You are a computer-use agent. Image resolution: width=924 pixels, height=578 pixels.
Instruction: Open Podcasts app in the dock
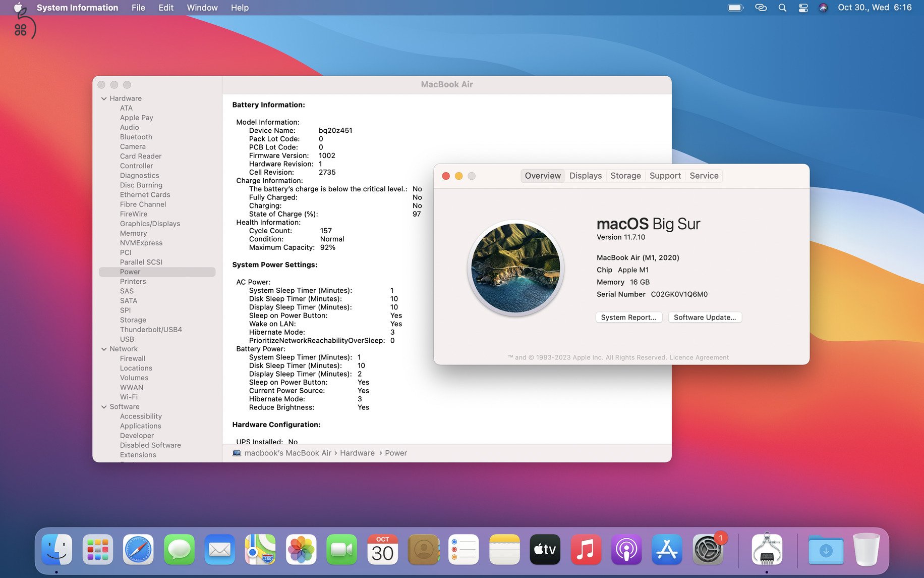[x=626, y=549]
